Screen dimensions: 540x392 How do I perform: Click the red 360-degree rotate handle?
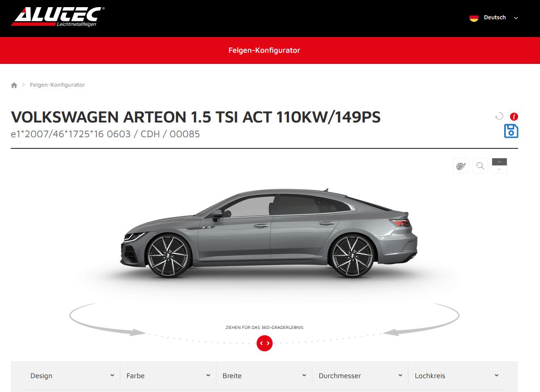264,343
